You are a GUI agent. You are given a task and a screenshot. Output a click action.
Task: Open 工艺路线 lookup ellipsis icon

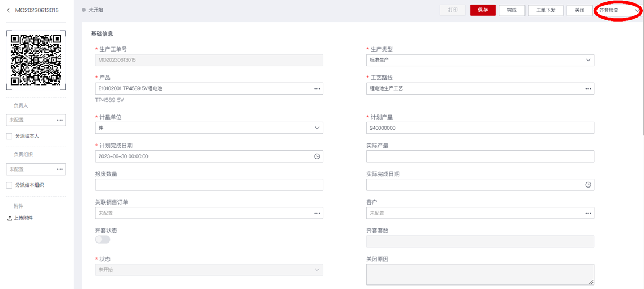click(x=588, y=88)
